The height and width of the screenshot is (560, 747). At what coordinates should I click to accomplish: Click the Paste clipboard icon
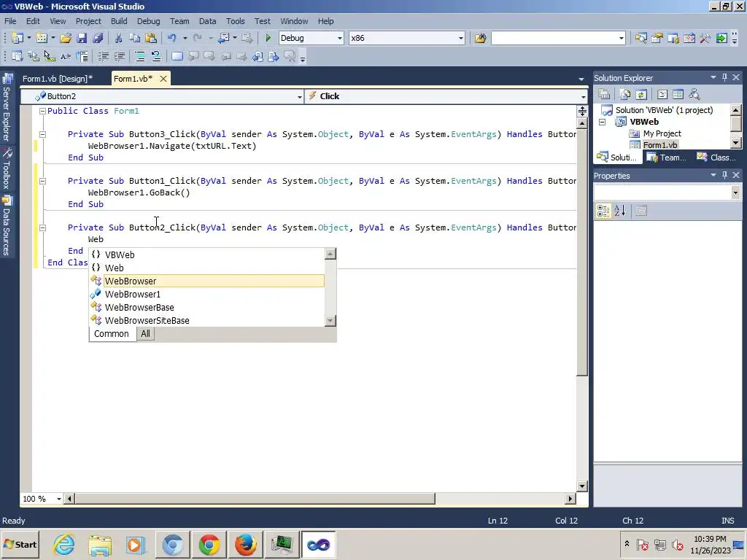pyautogui.click(x=151, y=38)
